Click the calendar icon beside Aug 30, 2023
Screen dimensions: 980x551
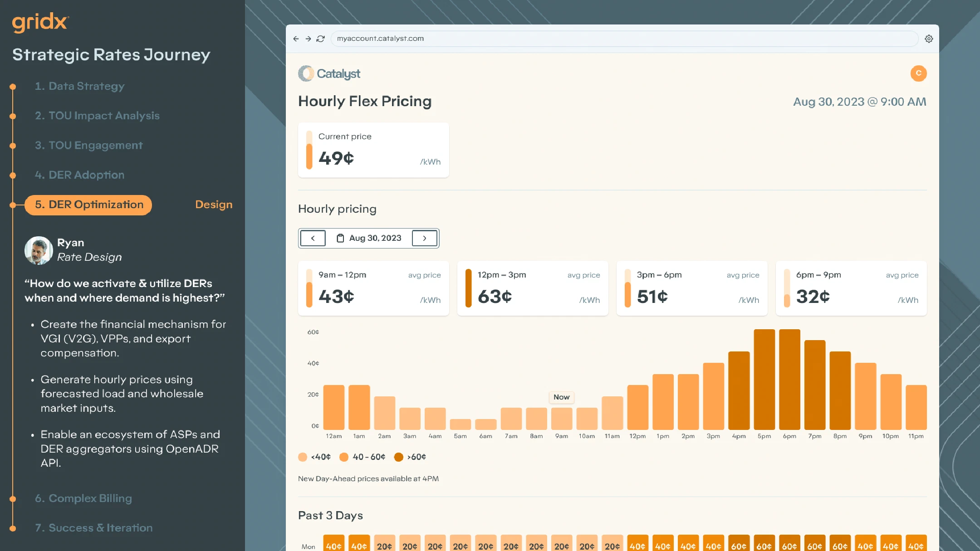[x=340, y=238]
